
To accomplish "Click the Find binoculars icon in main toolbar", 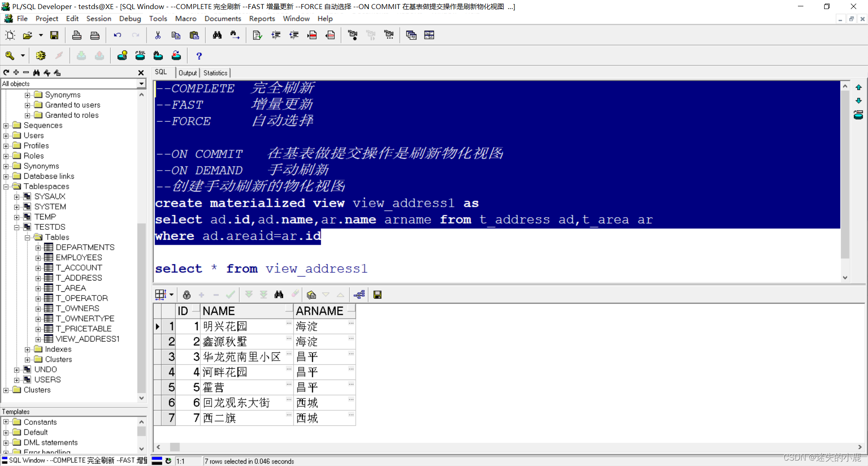I will 217,35.
